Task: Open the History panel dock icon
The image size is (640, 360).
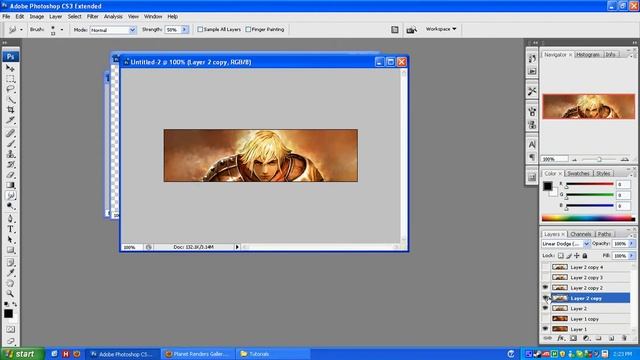Action: 532,59
